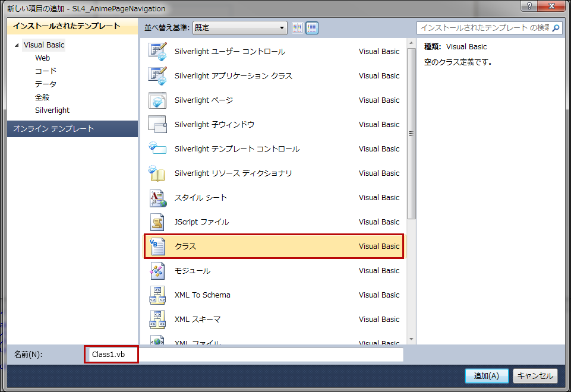Click the search magnifier icon
Screen dimensions: 571x392
click(x=556, y=28)
